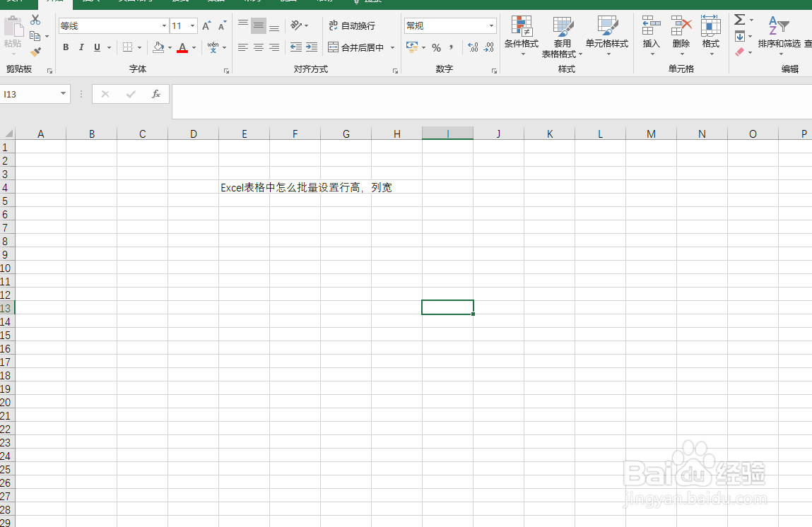Click 合并后居中 merge and center
812x527 pixels.
click(x=356, y=47)
